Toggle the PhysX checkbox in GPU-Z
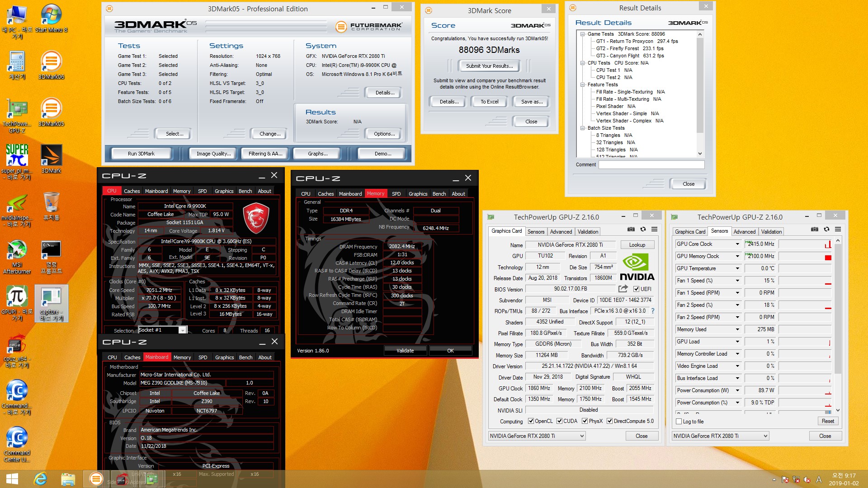The height and width of the screenshot is (488, 868). (585, 421)
